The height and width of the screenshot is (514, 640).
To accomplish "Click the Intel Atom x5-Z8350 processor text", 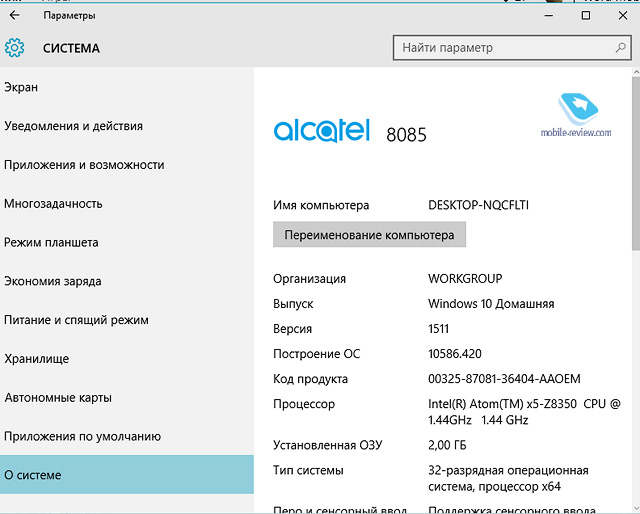I will coord(524,412).
